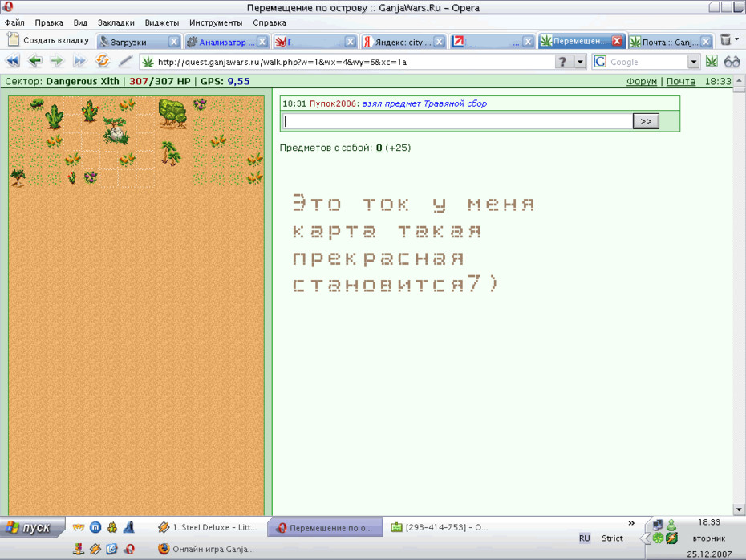The height and width of the screenshot is (560, 746).
Task: Close the active Перемещен... tab
Action: point(617,41)
